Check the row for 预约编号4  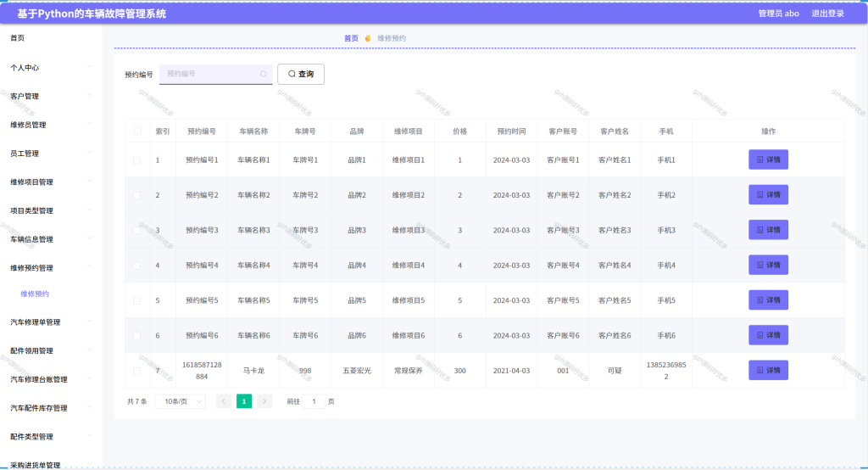(136, 266)
